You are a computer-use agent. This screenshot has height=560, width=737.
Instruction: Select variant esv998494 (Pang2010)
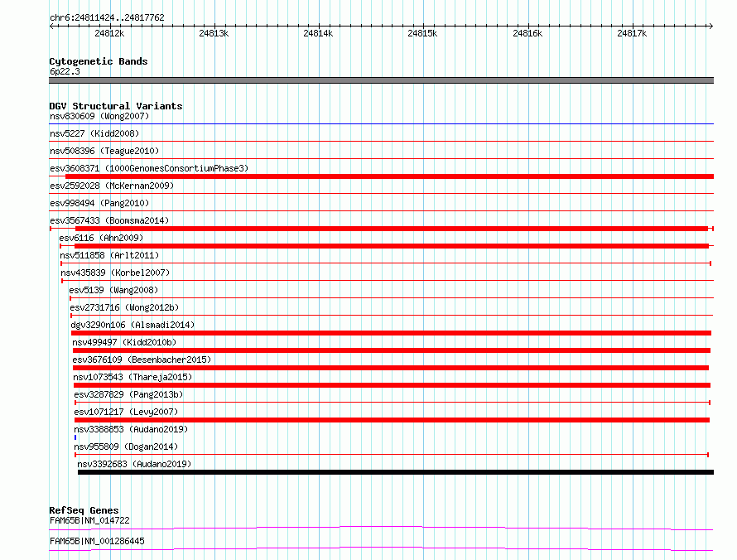pyautogui.click(x=99, y=203)
